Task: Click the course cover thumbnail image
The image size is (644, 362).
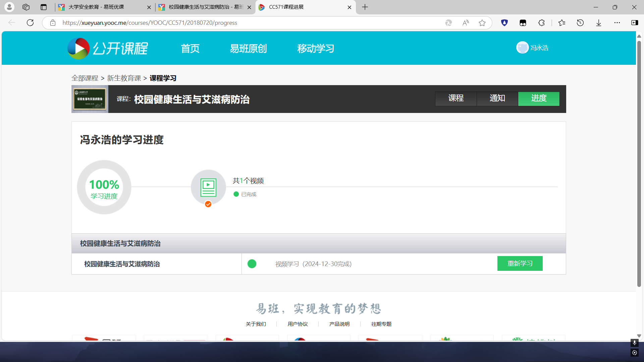Action: pos(90,99)
